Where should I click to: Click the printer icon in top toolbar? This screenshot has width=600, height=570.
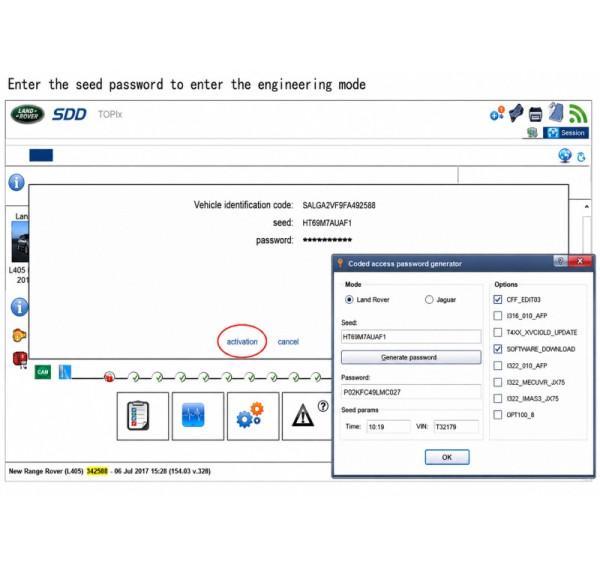535,114
